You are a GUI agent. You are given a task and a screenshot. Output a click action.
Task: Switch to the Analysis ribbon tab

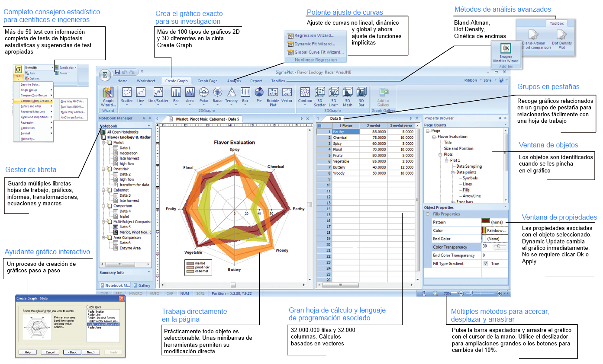pyautogui.click(x=234, y=81)
